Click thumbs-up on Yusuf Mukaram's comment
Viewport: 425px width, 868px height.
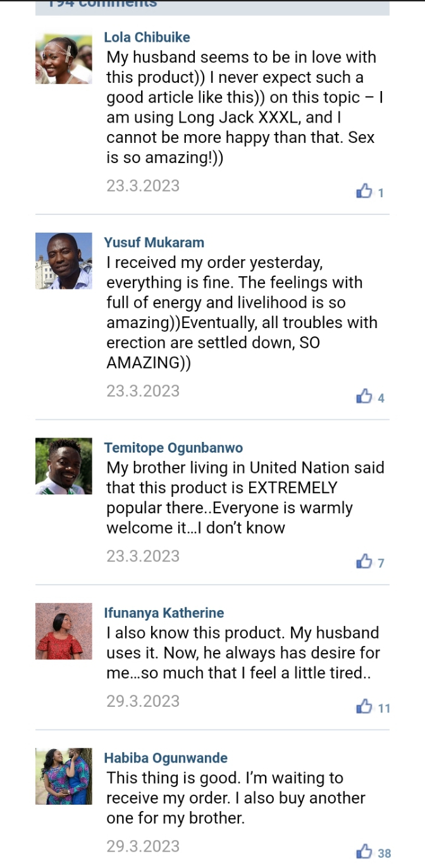pyautogui.click(x=365, y=396)
